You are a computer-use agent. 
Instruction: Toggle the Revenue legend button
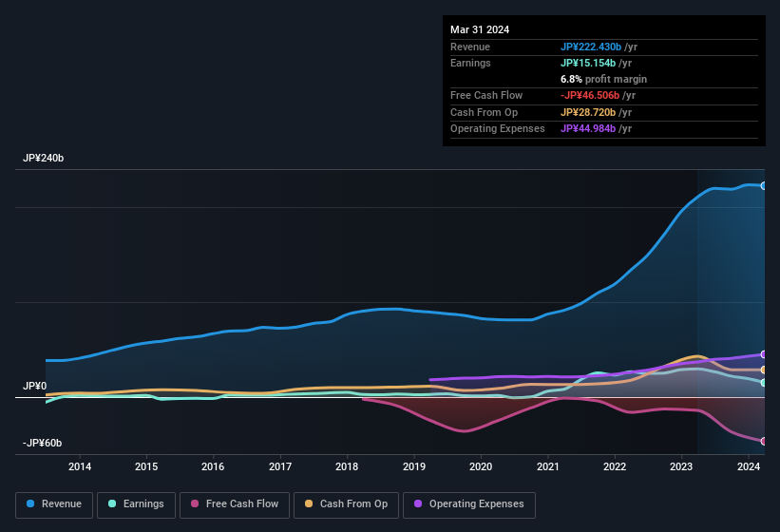[54, 504]
